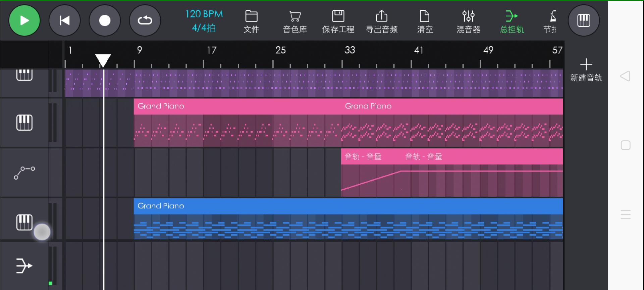Viewport: 644px width, 290px height.
Task: Jump to bar 1 on the ruler
Action: click(x=70, y=50)
